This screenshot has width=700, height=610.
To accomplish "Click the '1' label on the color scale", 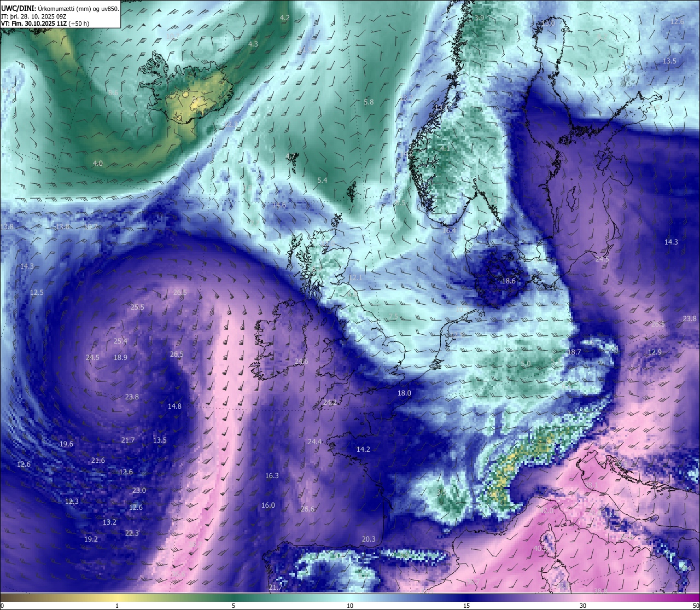I will point(117,606).
